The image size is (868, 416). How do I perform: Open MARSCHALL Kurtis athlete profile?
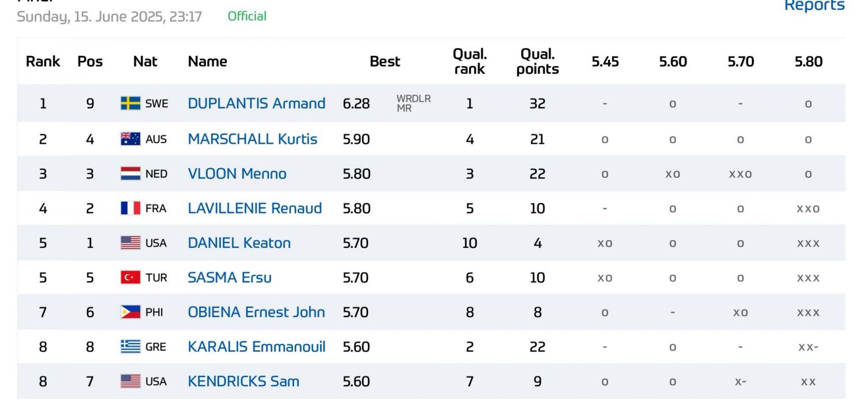[x=252, y=139]
